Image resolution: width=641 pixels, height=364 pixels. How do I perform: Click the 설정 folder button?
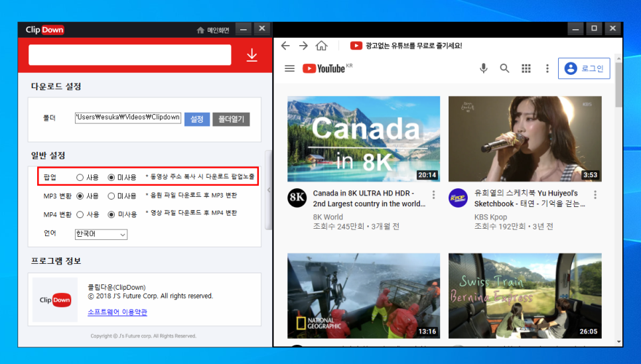point(197,119)
